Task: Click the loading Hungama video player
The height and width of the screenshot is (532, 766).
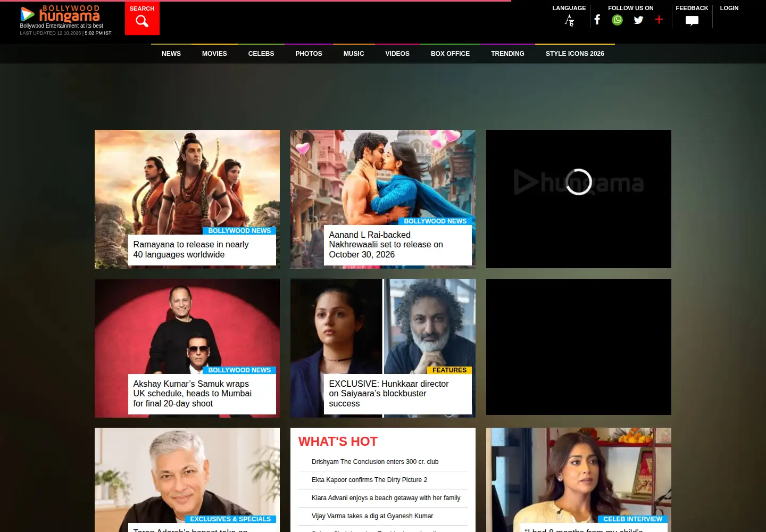Action: click(x=579, y=199)
